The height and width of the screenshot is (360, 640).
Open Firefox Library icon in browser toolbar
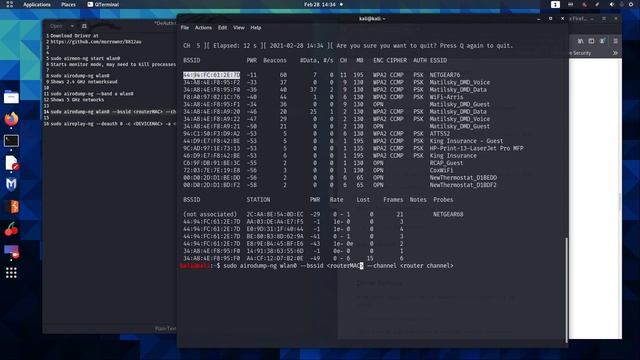tap(580, 41)
